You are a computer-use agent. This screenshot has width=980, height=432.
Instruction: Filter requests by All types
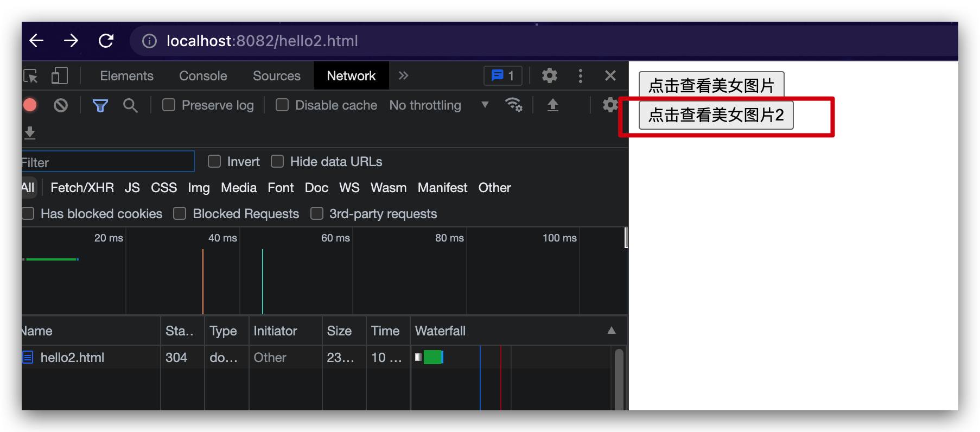pos(28,188)
